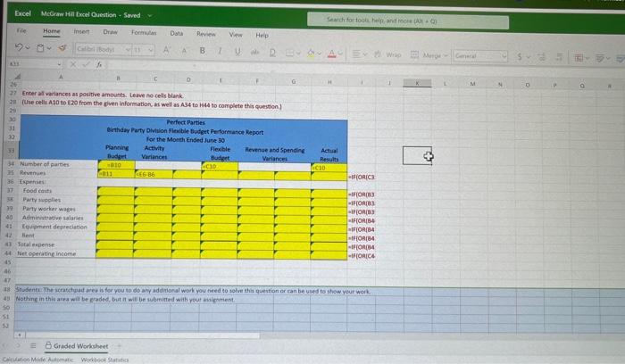Click the Conditional Formatting icon
Image resolution: width=625 pixels, height=364 pixels.
pos(579,58)
